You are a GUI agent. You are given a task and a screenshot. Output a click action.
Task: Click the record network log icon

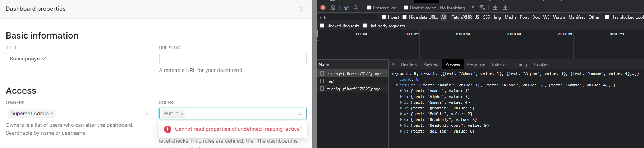[323, 8]
